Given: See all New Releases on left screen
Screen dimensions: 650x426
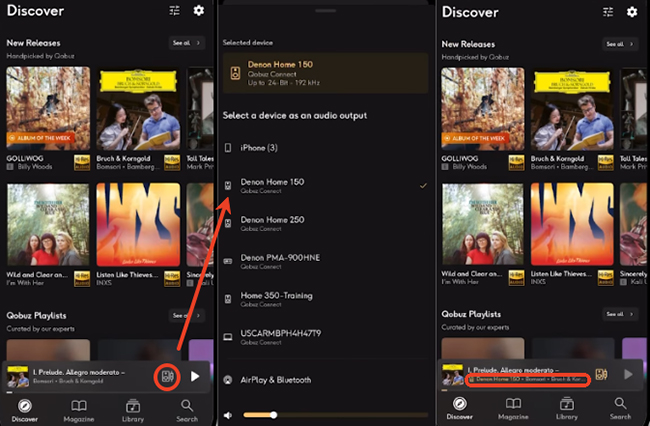Looking at the screenshot, I should click(x=187, y=43).
